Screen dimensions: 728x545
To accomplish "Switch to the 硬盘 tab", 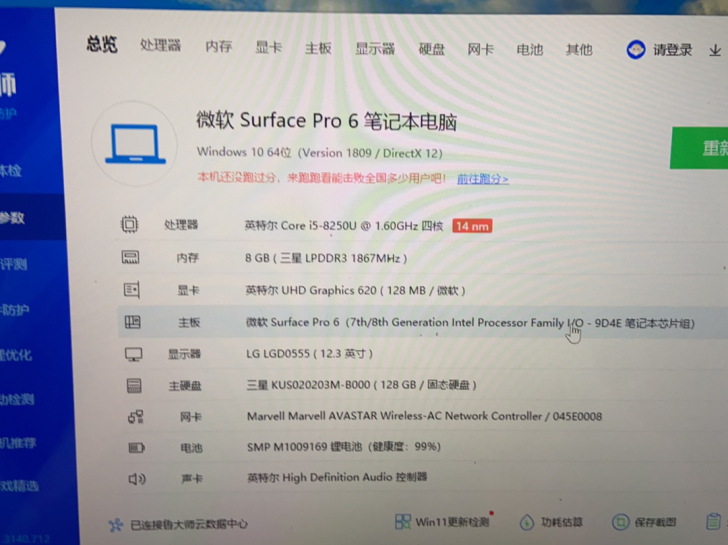I will (x=432, y=49).
